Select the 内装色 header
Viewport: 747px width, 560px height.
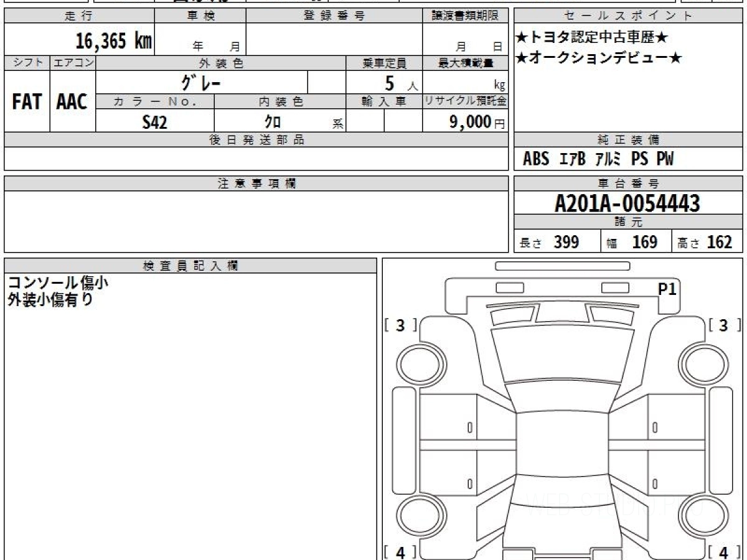pos(280,101)
